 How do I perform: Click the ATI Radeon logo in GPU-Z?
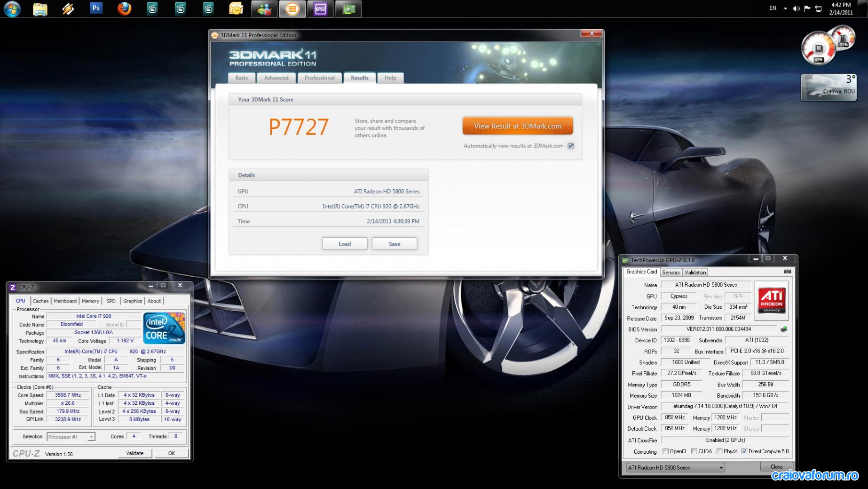772,301
